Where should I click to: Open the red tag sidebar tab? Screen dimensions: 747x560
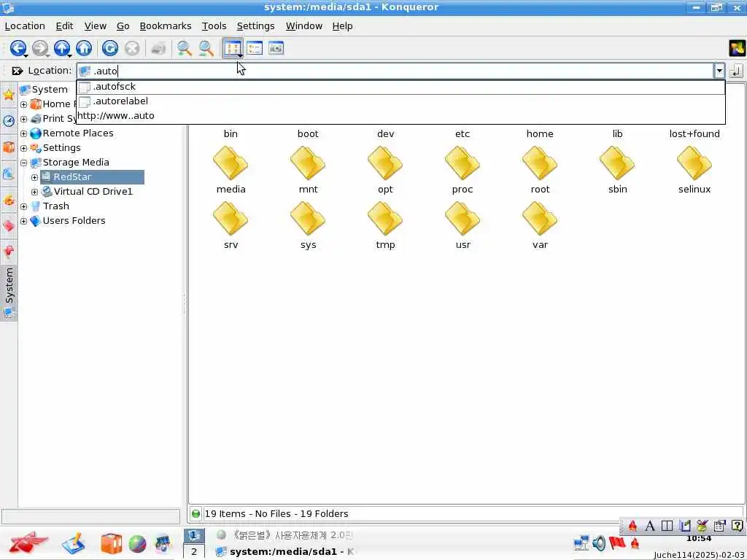click(x=9, y=226)
